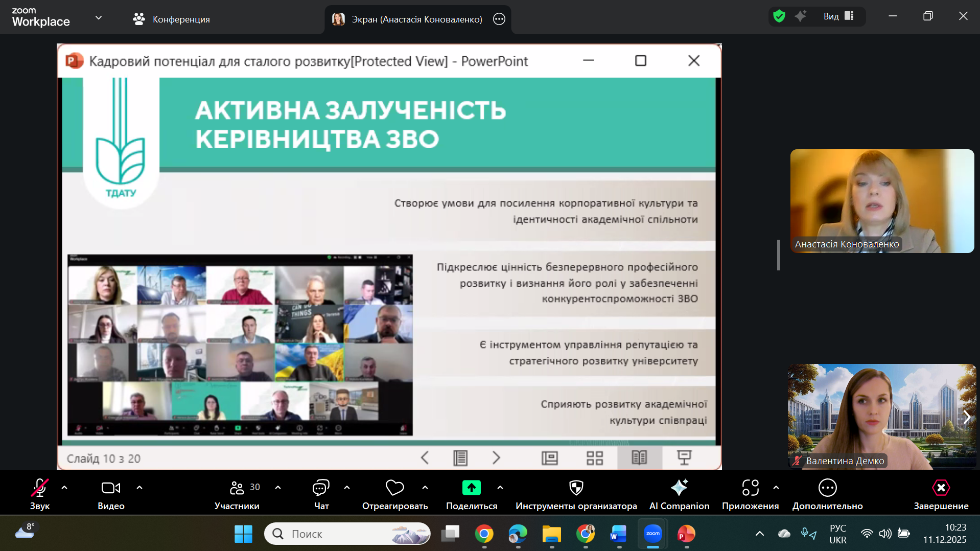Expand the video options arrow
The width and height of the screenshot is (980, 551).
(x=139, y=488)
